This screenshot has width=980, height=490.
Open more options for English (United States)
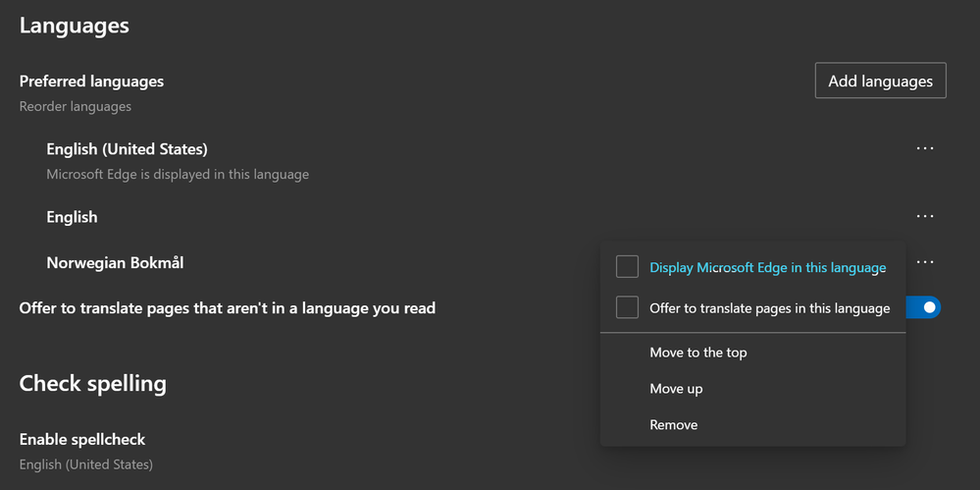pyautogui.click(x=924, y=149)
